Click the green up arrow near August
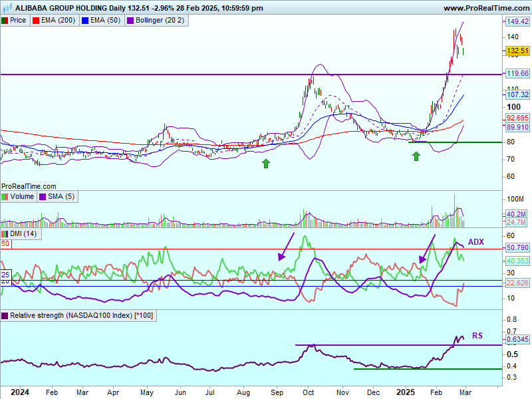Screen dimensions: 532x399 pyautogui.click(x=266, y=163)
